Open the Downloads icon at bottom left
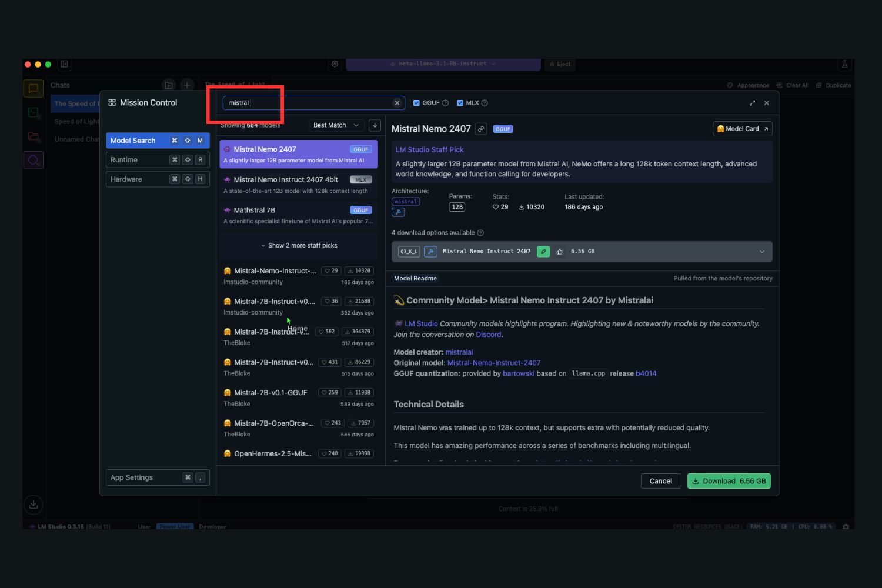This screenshot has height=588, width=882. point(34,505)
